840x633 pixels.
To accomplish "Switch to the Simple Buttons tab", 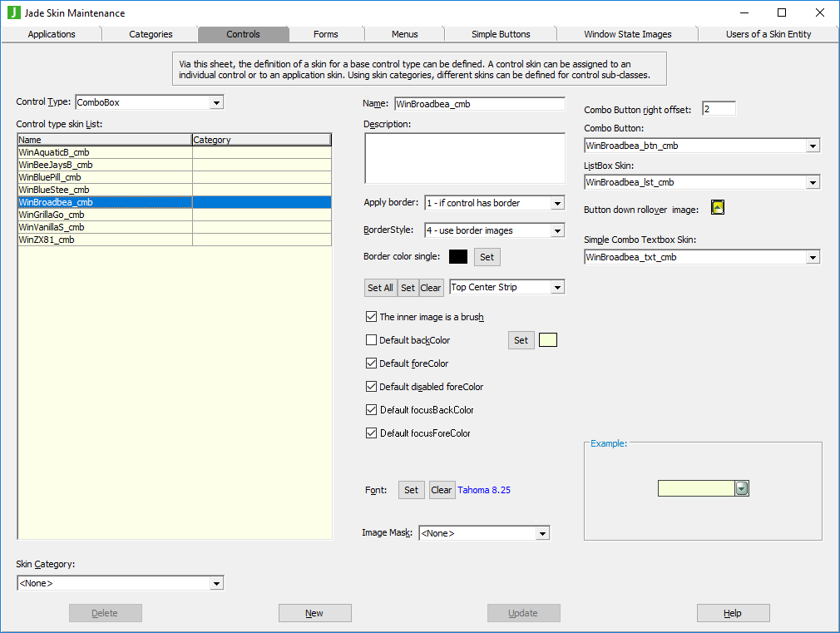I will click(x=501, y=34).
